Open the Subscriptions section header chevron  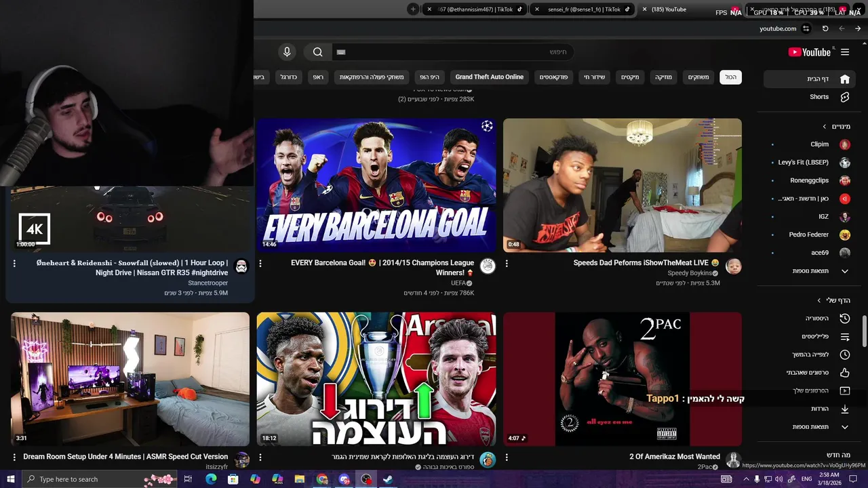(x=825, y=127)
